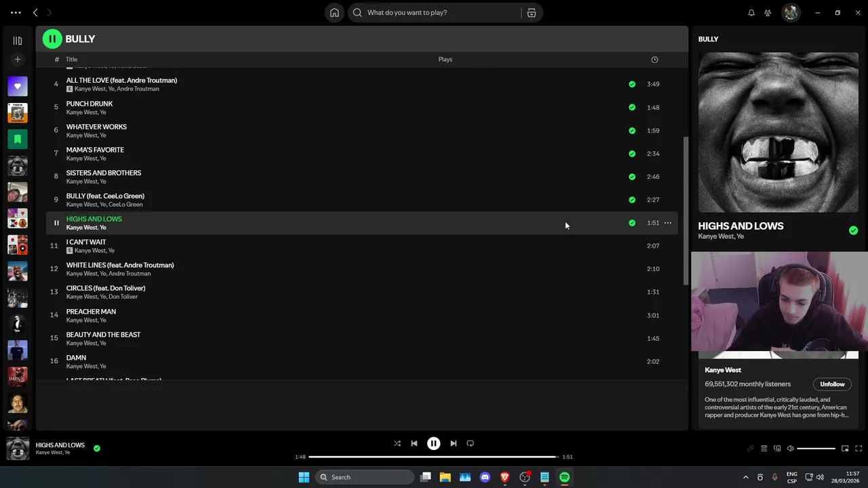Toggle the saved checkmark for BULLY (feat. CeeLo Green)

632,199
